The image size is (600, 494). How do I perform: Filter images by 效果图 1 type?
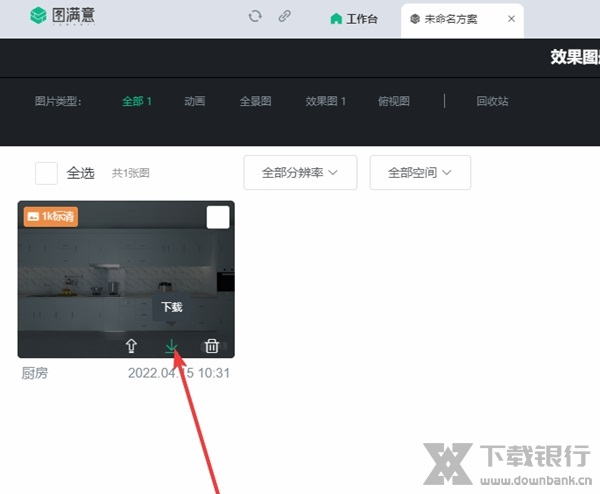326,101
